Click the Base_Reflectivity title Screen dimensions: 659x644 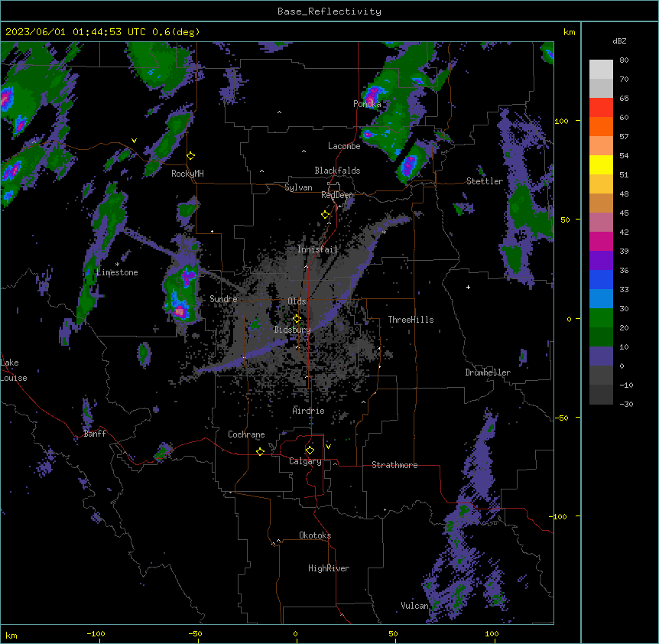point(329,11)
